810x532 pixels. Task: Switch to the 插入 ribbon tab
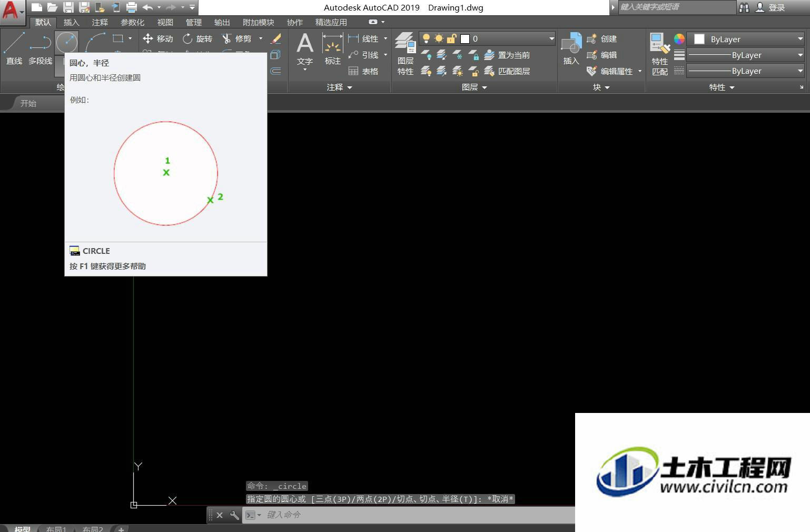71,22
